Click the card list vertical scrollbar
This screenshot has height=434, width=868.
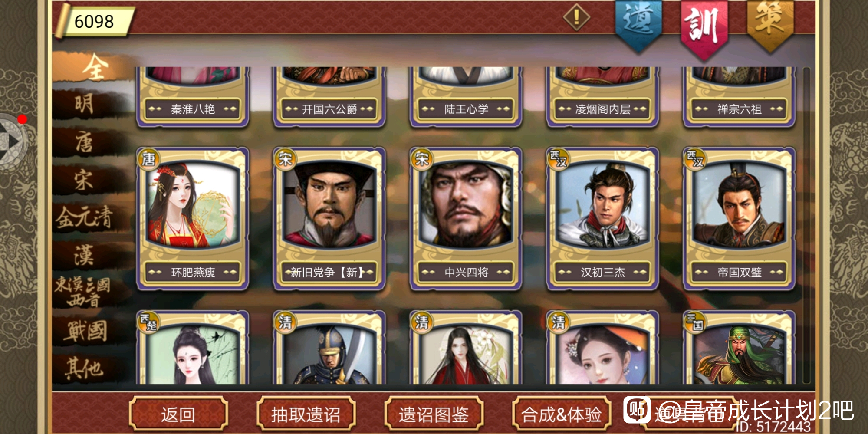806,225
